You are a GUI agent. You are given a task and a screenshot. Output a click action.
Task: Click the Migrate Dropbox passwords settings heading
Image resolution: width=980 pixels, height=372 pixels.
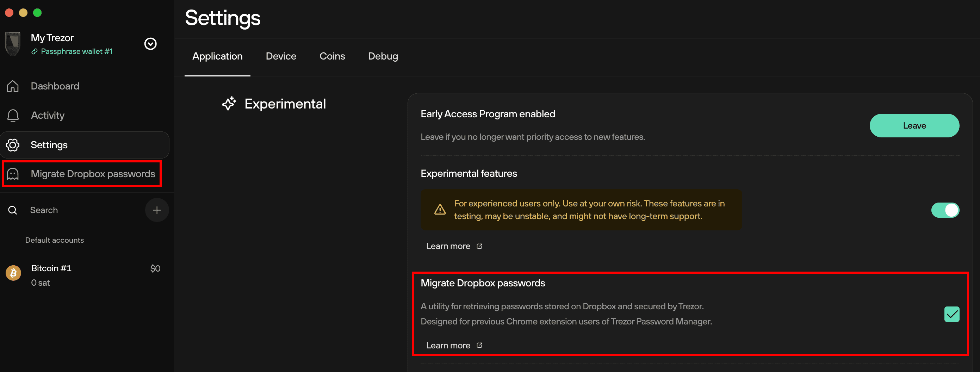pos(482,283)
